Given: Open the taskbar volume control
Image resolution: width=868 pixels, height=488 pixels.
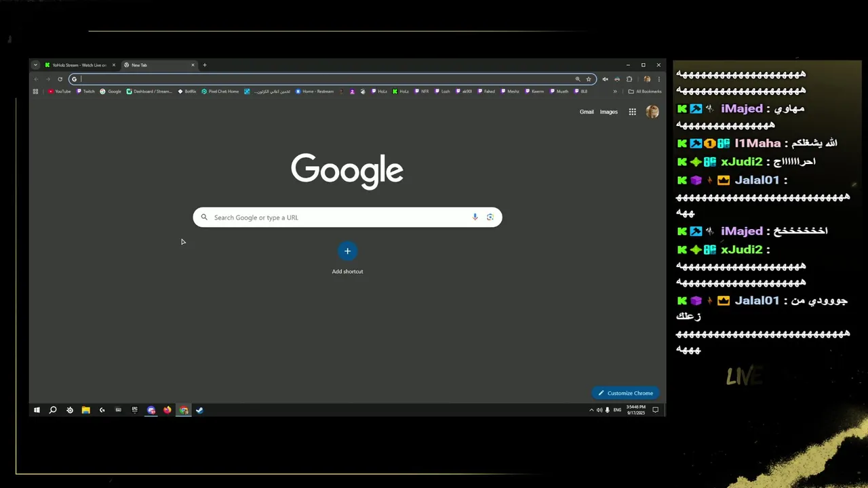Looking at the screenshot, I should click(x=599, y=410).
